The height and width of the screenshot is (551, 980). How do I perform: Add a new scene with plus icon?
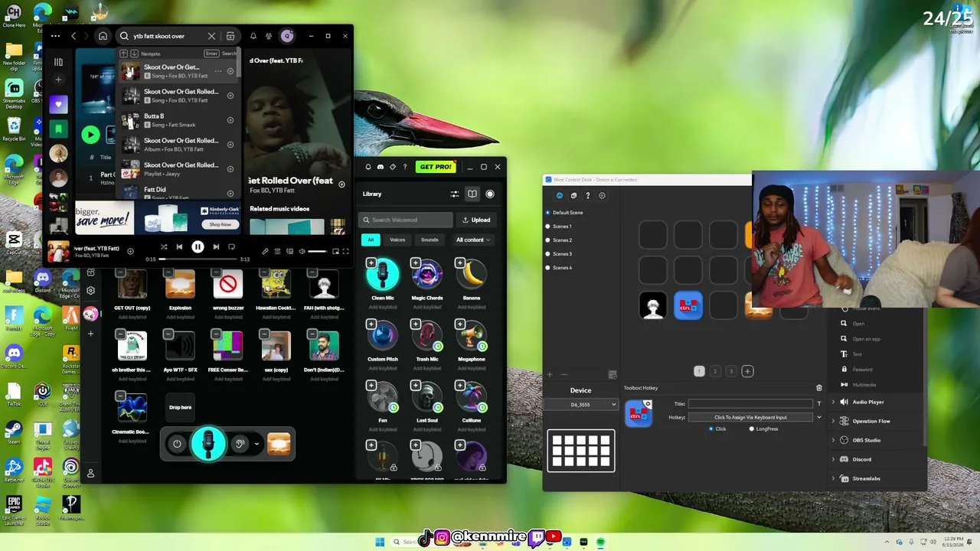click(x=550, y=374)
